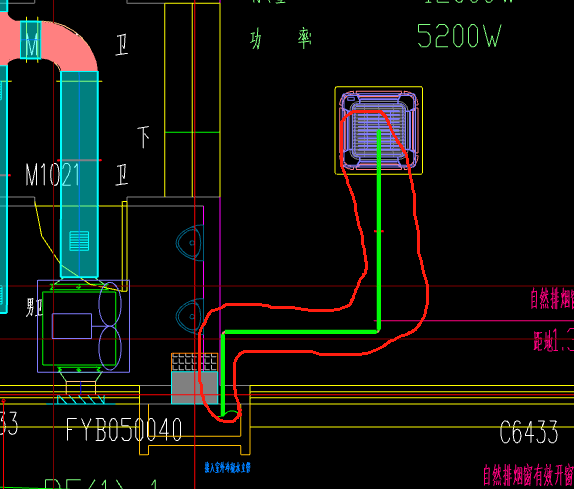Screen dimensions: 574x489
Task: Select the upper urinal fixture symbol
Action: click(190, 243)
